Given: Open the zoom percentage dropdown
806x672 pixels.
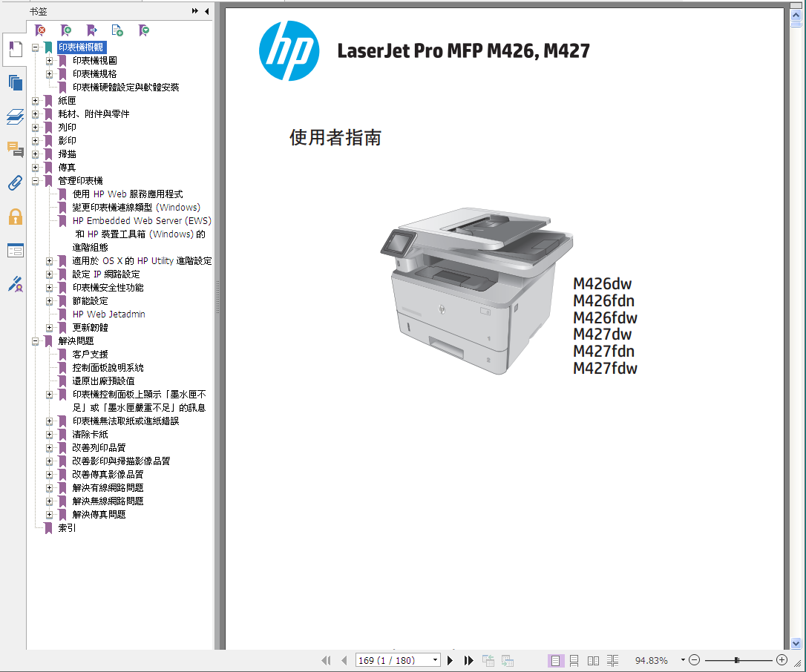Looking at the screenshot, I should pyautogui.click(x=683, y=659).
